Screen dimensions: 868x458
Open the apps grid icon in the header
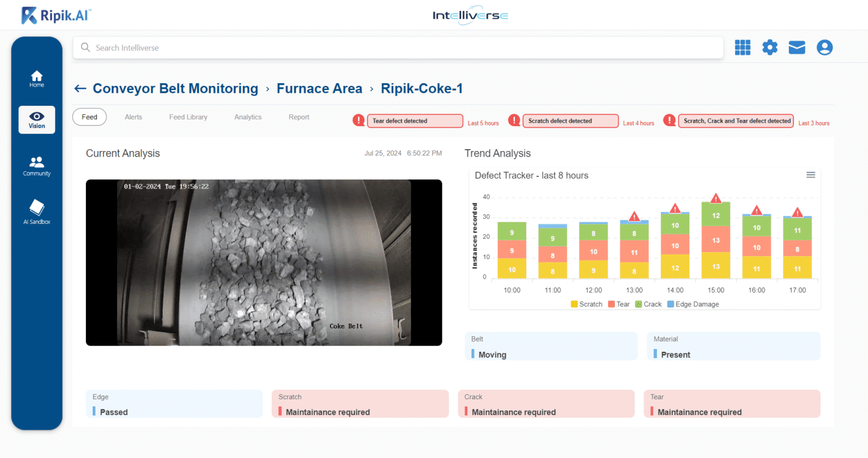[x=742, y=47]
